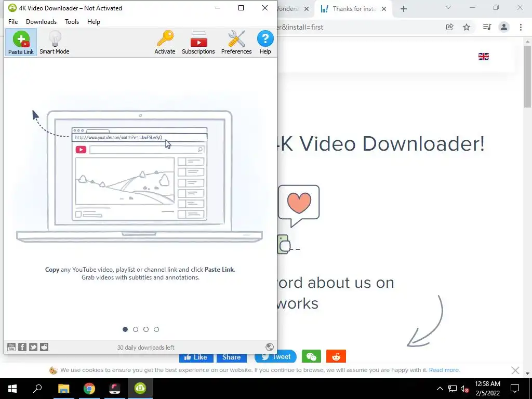Dismiss the cookie notice banner
This screenshot has height=399, width=532.
pyautogui.click(x=515, y=370)
